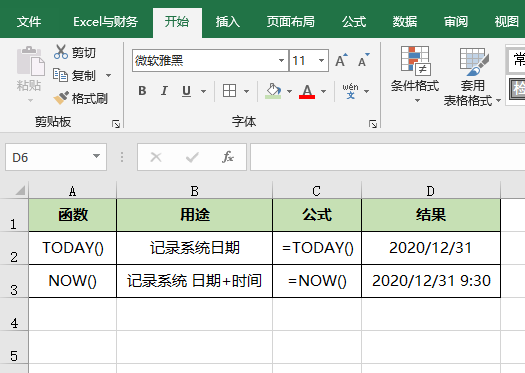Expand the font color dropdown arrow
This screenshot has height=373, width=525.
pyautogui.click(x=323, y=91)
